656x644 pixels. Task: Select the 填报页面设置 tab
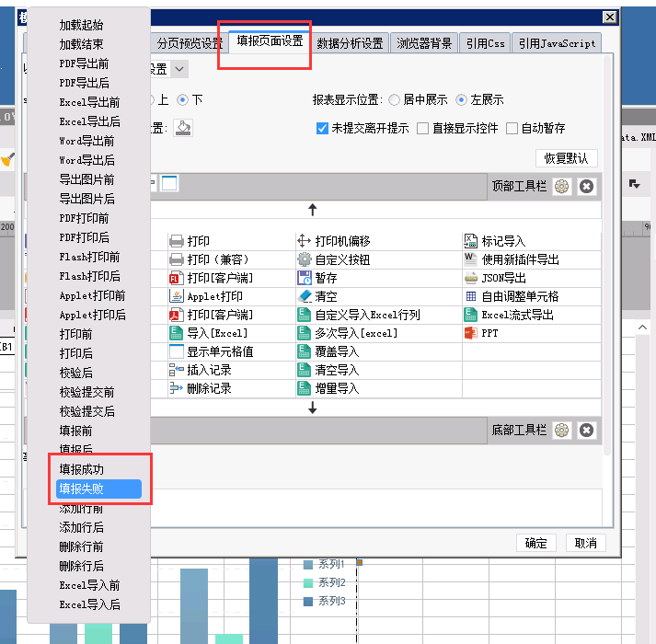point(270,41)
